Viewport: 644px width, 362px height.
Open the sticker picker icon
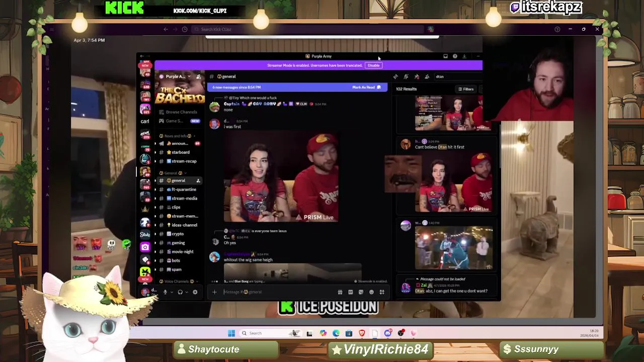tap(361, 292)
